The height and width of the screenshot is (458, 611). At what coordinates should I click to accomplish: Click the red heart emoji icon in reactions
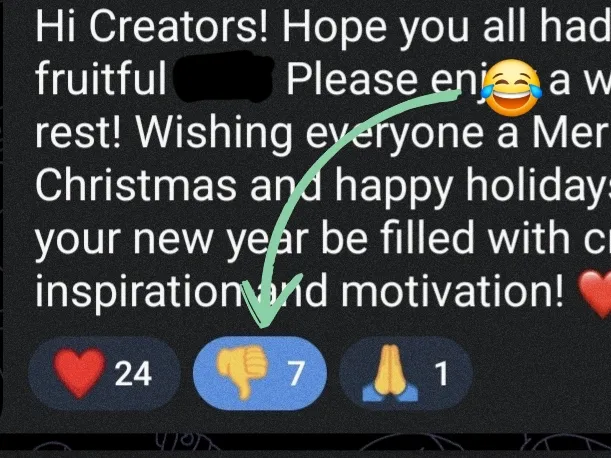point(79,373)
